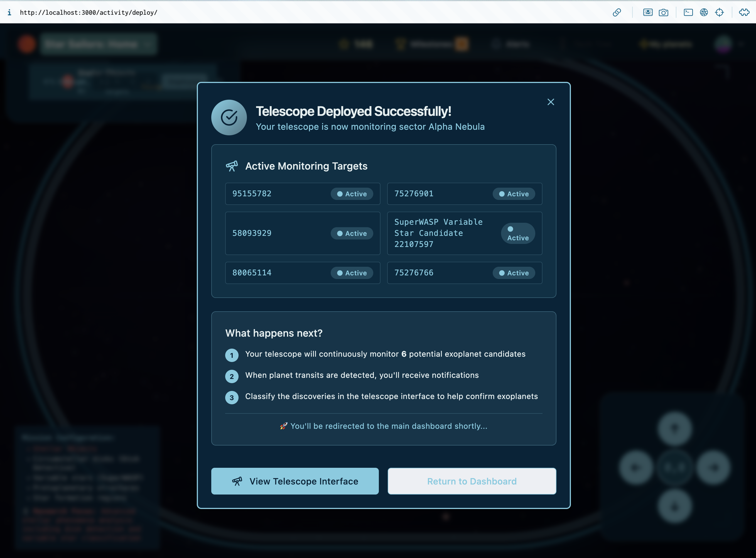Open the puzzle-piece extensions icon
The height and width of the screenshot is (558, 756).
[744, 13]
